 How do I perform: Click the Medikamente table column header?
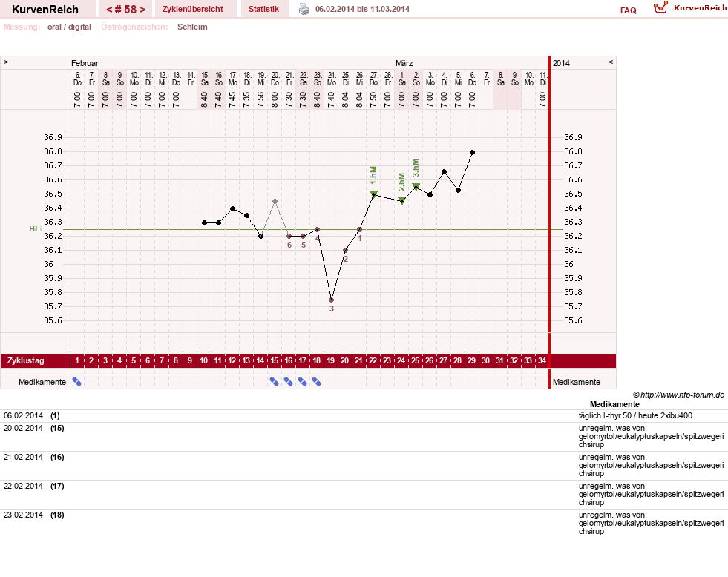coord(614,404)
